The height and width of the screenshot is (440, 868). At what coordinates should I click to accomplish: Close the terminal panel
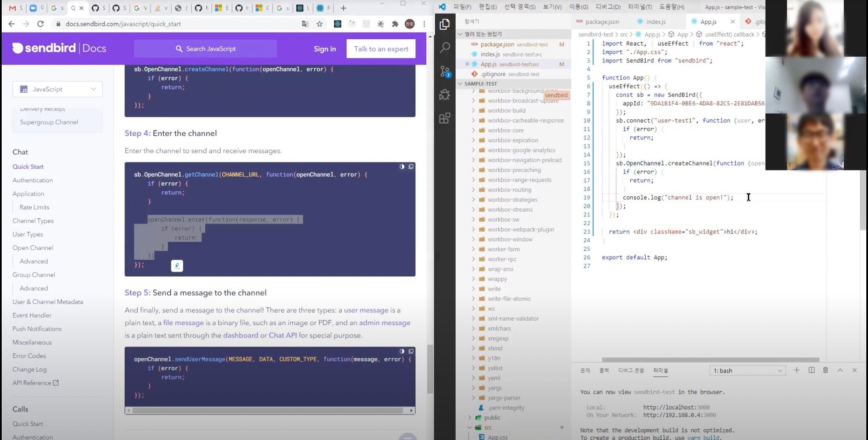point(854,370)
